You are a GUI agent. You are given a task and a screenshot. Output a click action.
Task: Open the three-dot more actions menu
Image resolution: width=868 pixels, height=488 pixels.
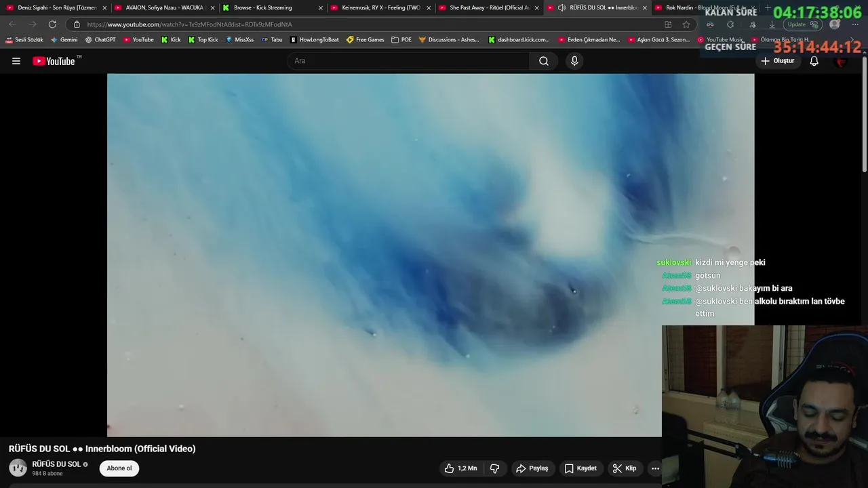[x=655, y=468]
